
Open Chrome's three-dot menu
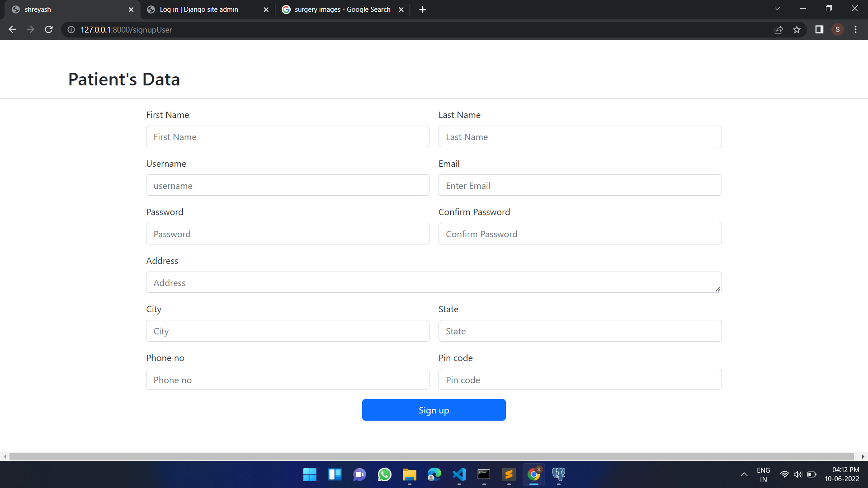855,29
